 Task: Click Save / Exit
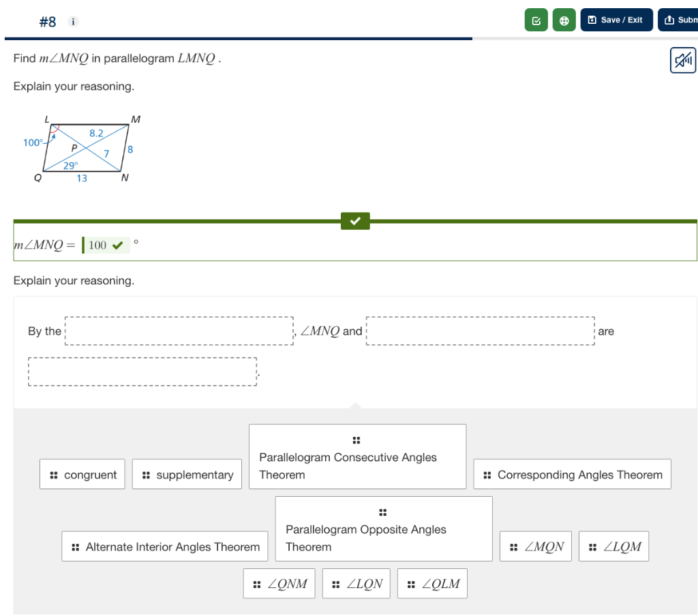pos(616,20)
